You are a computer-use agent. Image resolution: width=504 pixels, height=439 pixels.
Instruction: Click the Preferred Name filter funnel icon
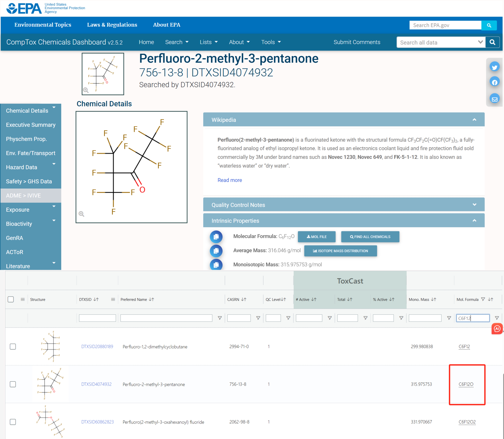tap(220, 318)
